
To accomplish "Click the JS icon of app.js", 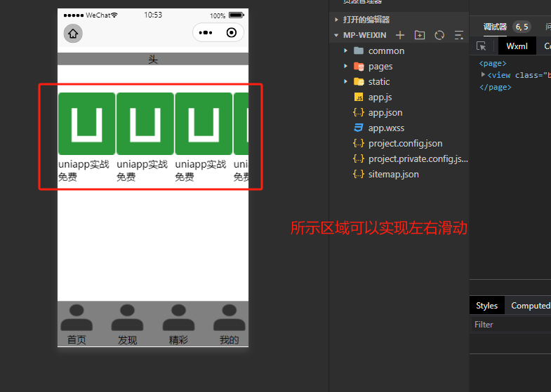I will pos(359,97).
